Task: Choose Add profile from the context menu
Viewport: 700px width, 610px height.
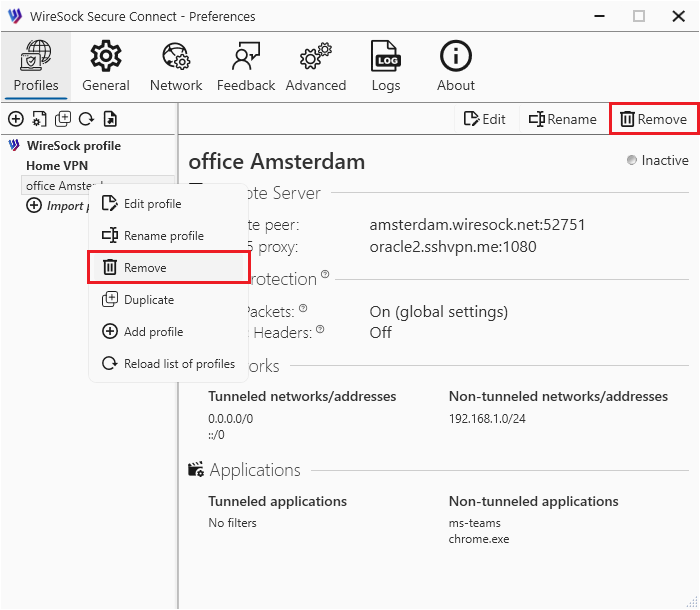Action: [x=168, y=332]
